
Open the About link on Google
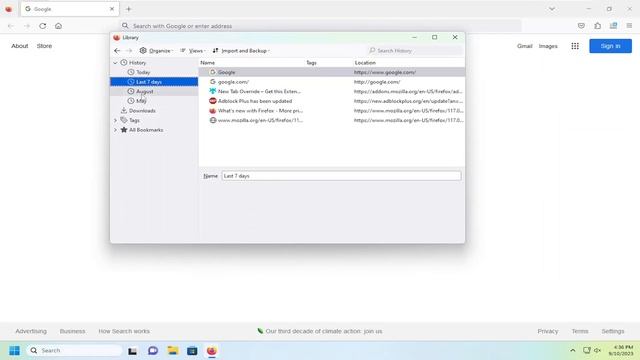tap(20, 46)
